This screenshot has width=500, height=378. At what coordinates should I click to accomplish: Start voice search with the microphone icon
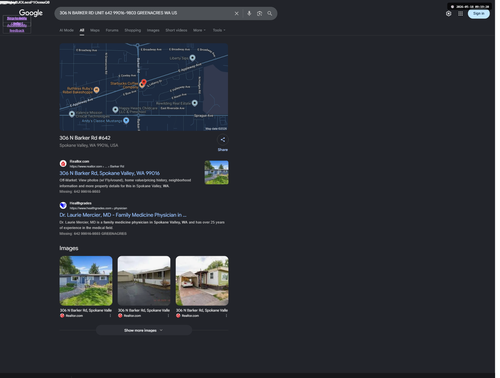pyautogui.click(x=249, y=14)
